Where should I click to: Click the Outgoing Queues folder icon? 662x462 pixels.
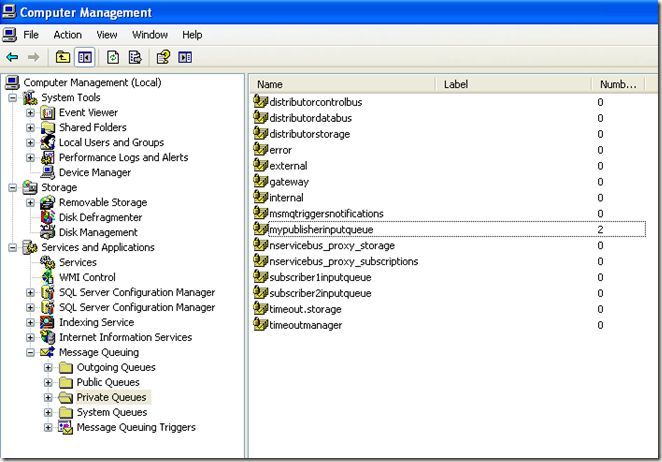click(x=65, y=367)
